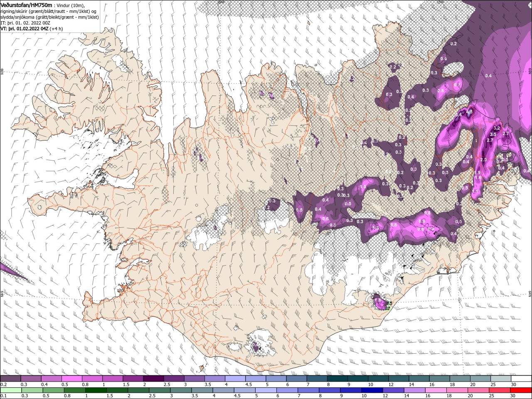Pick the rain legend swatch between 7 and 8
532x399 pixels.
point(308,390)
